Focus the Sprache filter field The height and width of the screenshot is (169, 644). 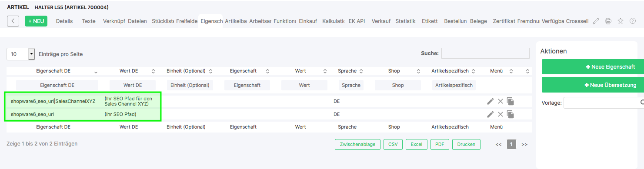coord(351,85)
